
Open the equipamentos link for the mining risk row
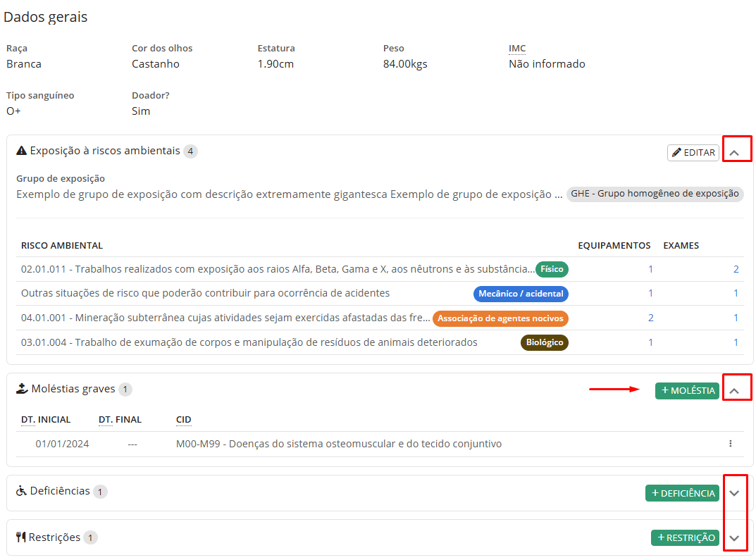(650, 318)
